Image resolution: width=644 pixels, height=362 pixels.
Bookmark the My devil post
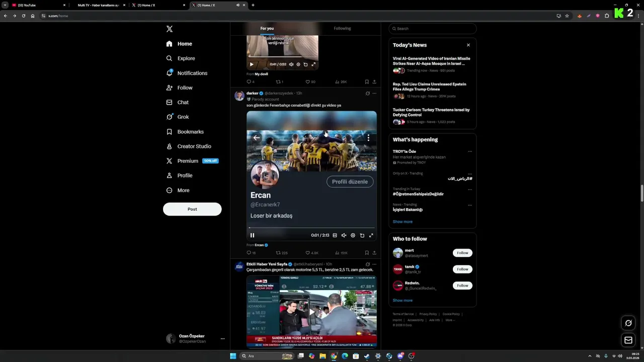(367, 81)
